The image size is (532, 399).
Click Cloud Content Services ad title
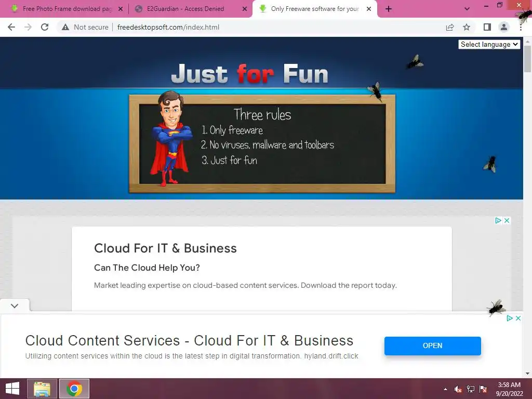click(x=189, y=341)
